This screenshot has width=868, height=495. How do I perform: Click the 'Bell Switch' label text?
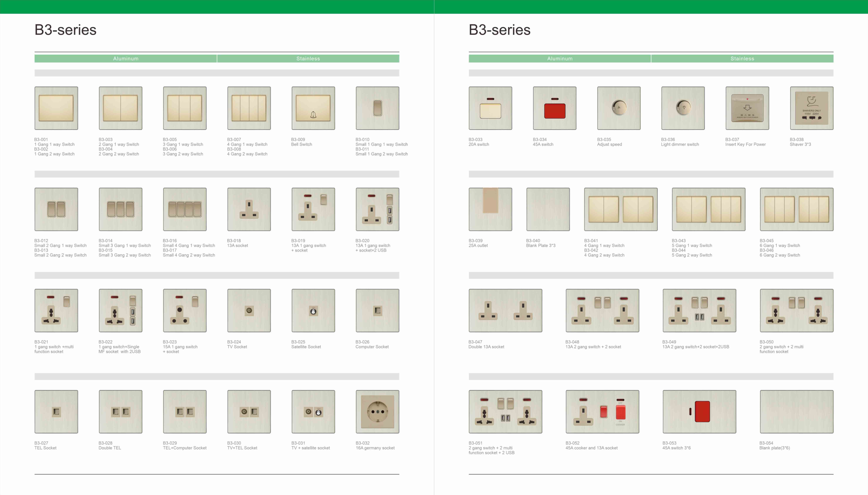tap(301, 145)
